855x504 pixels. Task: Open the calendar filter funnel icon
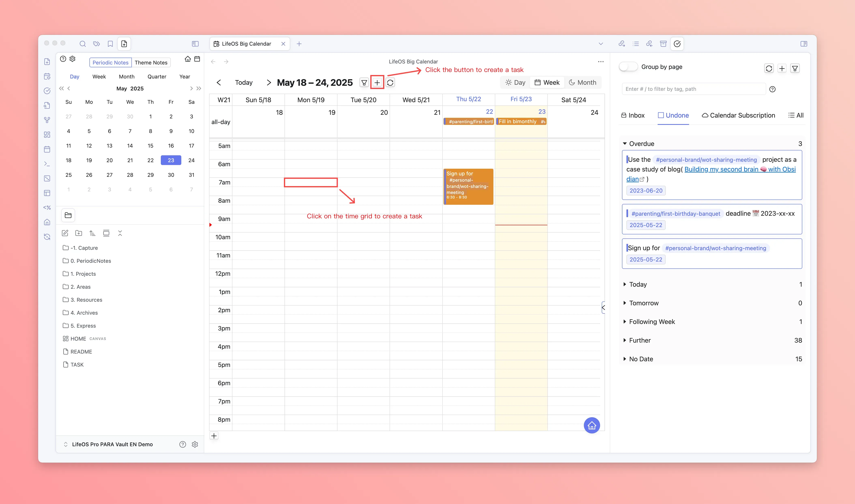coord(364,83)
